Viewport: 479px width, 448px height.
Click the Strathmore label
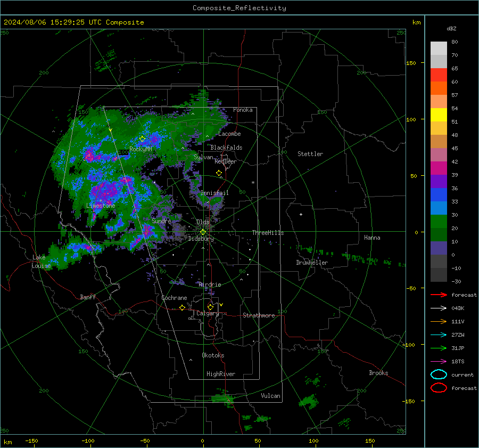click(259, 315)
